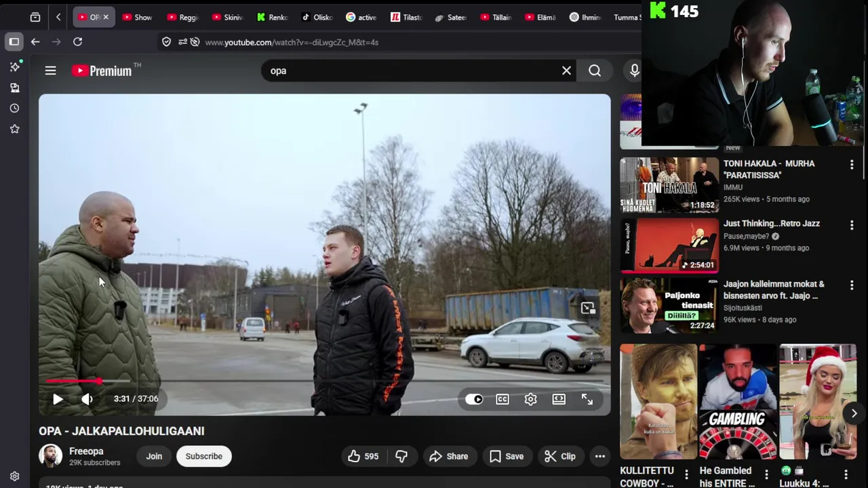Image resolution: width=868 pixels, height=488 pixels.
Task: Join the Freeopa channel membership
Action: [154, 456]
